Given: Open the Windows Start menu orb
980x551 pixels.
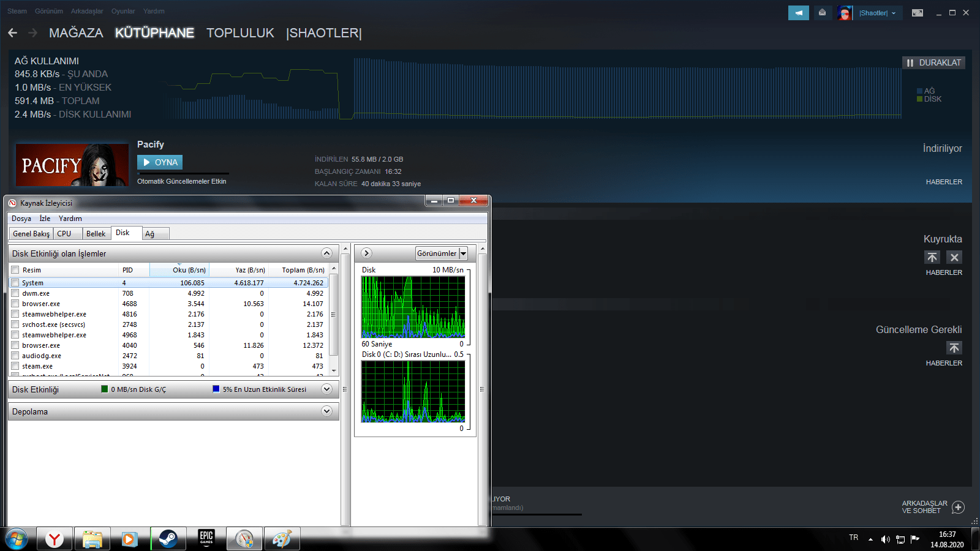Looking at the screenshot, I should pos(17,539).
